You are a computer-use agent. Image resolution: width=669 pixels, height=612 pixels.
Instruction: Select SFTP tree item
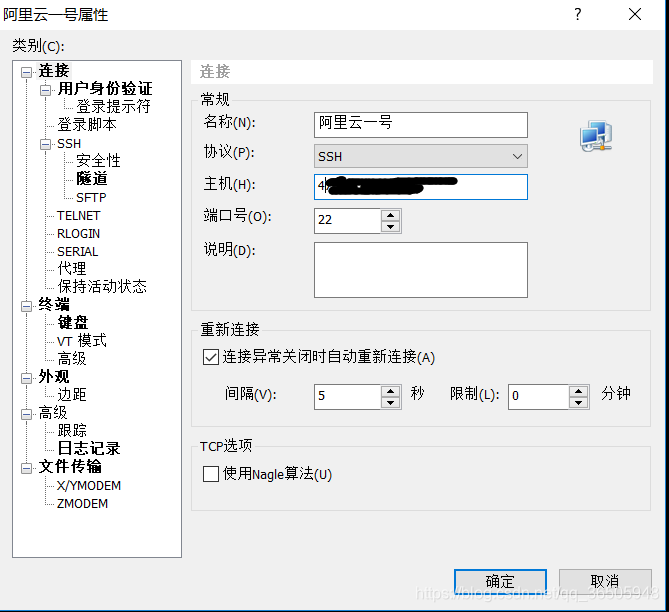coord(91,198)
